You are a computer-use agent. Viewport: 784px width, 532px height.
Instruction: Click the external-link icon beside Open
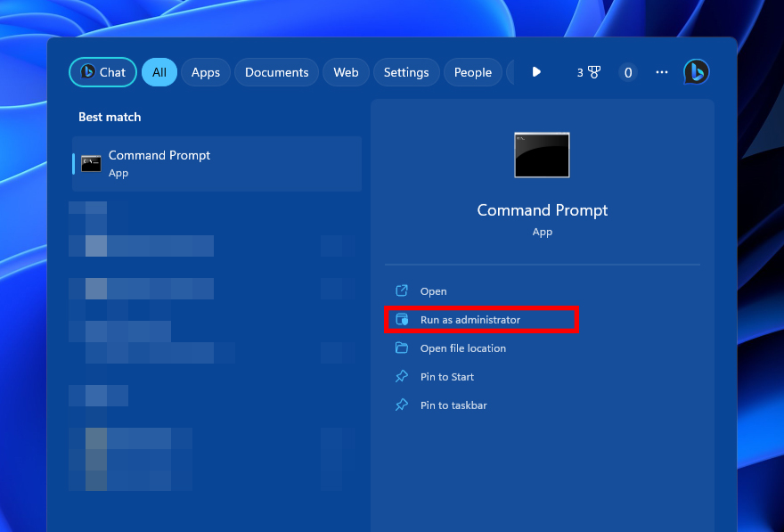point(402,291)
